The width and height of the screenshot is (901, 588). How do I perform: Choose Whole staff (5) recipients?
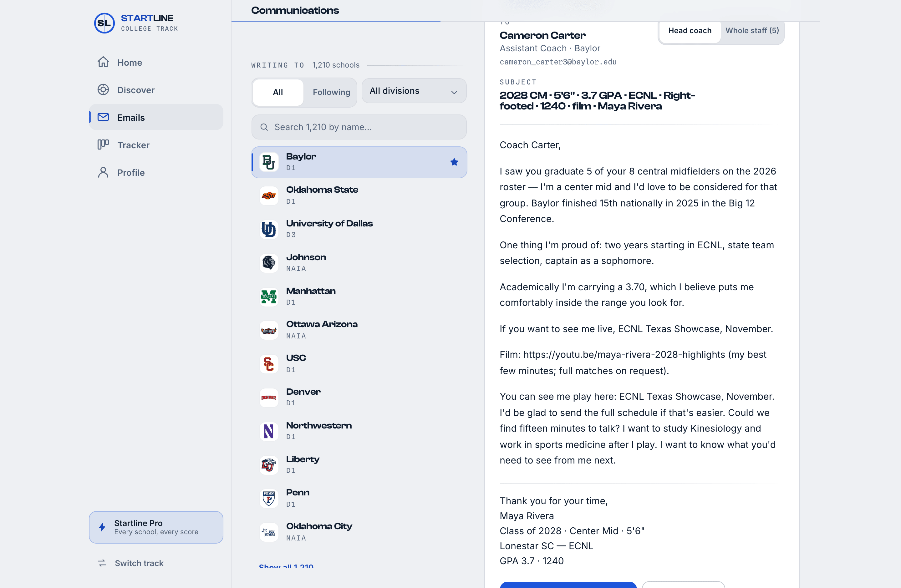pyautogui.click(x=752, y=31)
